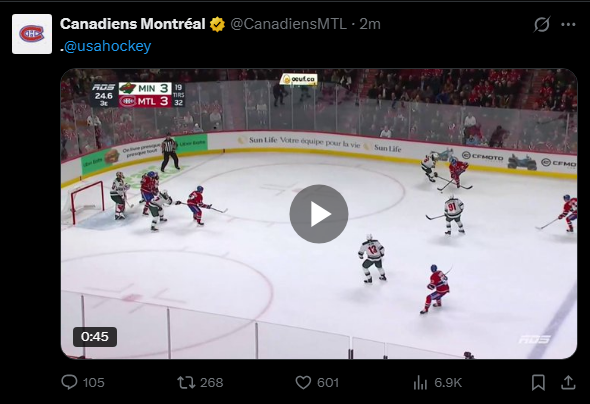Click the 105 replies count

pos(93,383)
